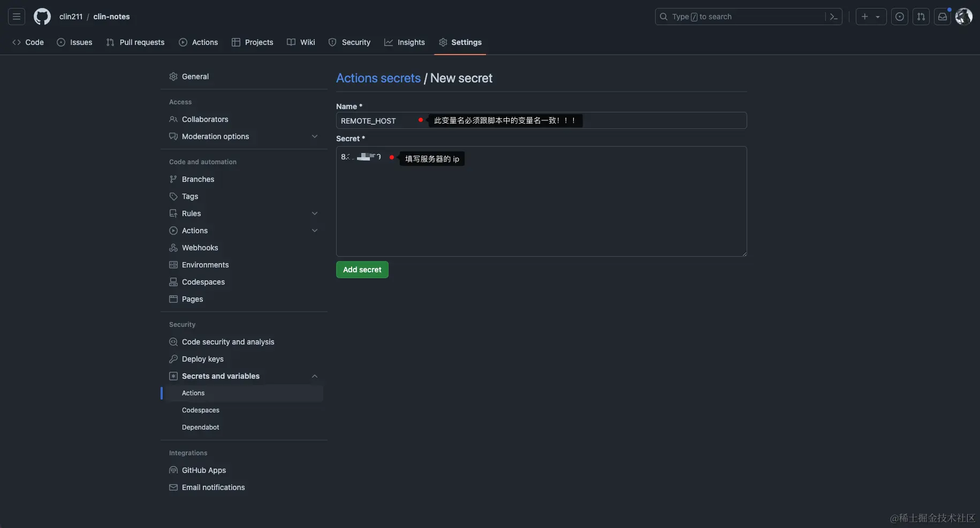Open the clin211 owner profile link

71,17
